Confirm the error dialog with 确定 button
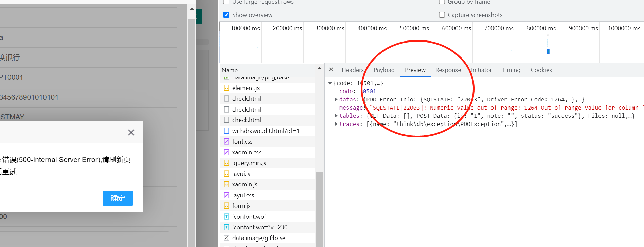 tap(118, 198)
